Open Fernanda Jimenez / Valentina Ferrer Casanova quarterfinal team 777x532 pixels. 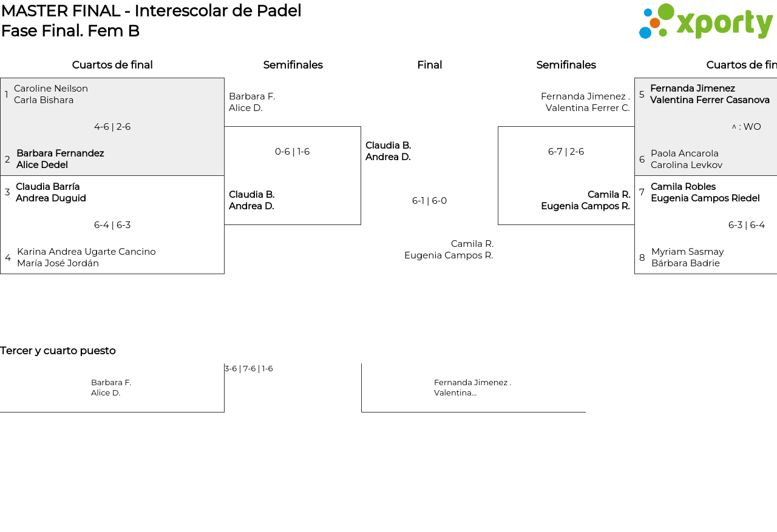[x=710, y=94]
